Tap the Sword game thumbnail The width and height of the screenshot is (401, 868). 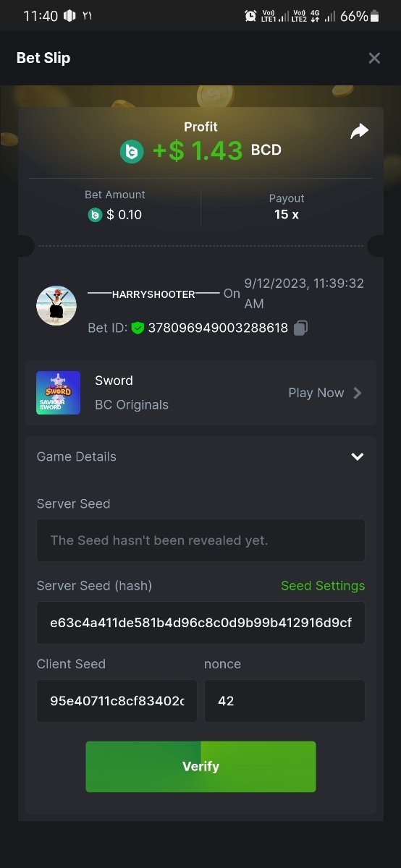click(x=59, y=393)
